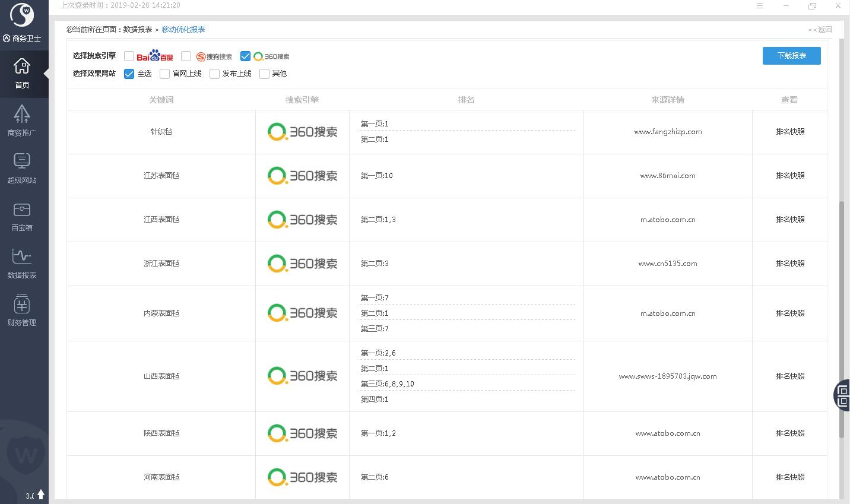The image size is (850, 504).
Task: Click the 商务卫士 logo at top left
Action: (x=23, y=16)
